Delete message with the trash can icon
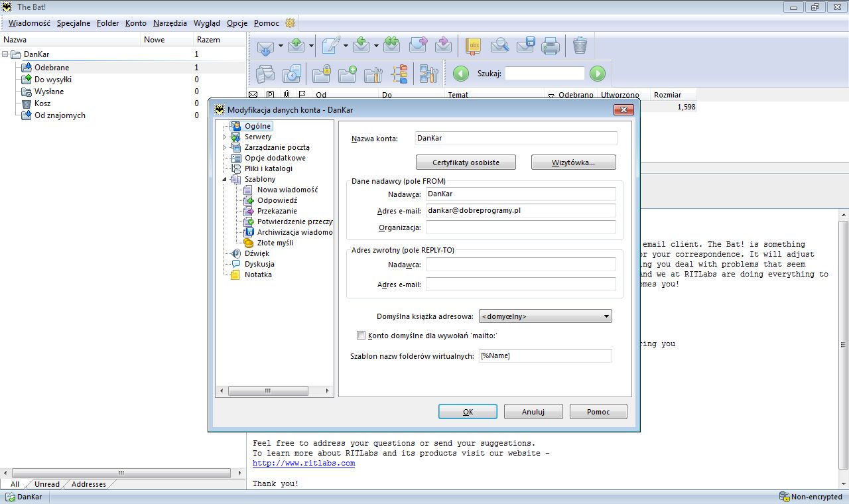The width and height of the screenshot is (849, 504). coord(580,46)
